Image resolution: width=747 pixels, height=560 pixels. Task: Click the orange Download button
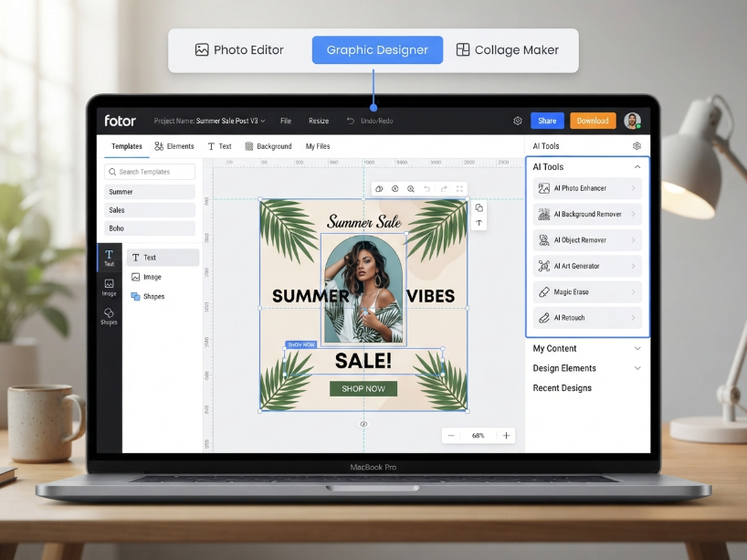pos(593,122)
